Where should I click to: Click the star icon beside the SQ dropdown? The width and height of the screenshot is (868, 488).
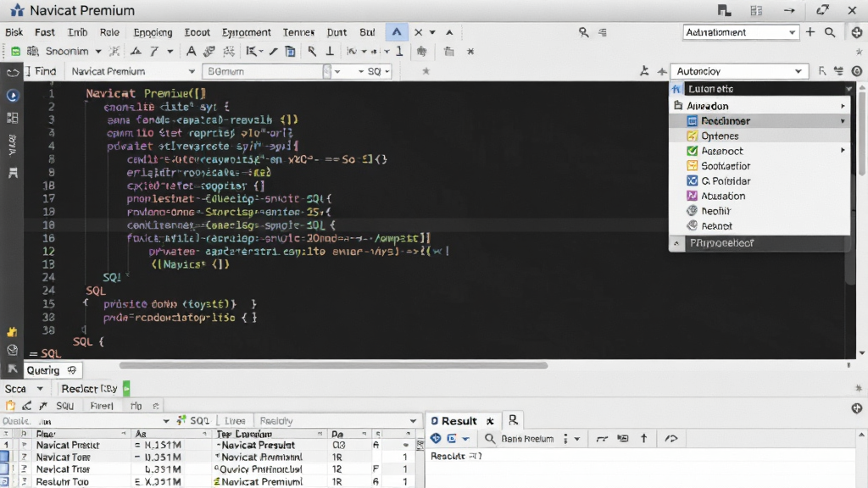click(426, 71)
